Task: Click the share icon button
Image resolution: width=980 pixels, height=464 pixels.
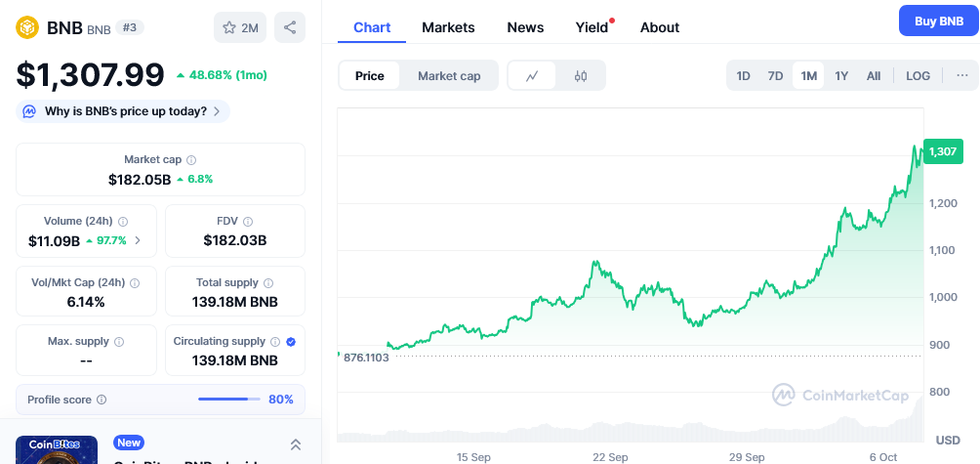Action: (290, 28)
